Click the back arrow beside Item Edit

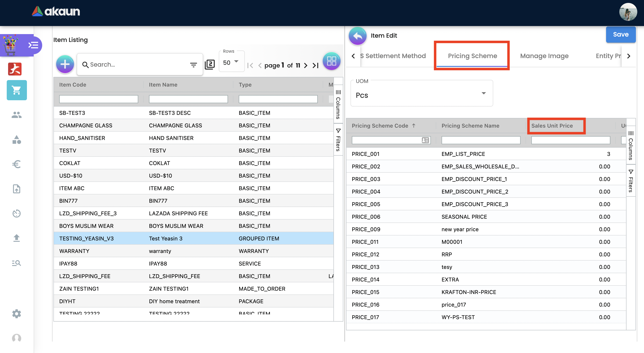[357, 36]
